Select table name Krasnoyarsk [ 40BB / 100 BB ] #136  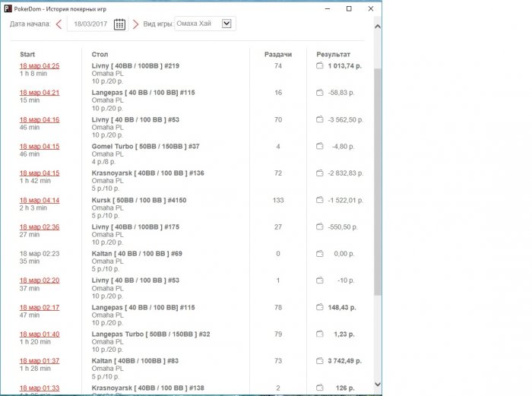click(x=148, y=173)
